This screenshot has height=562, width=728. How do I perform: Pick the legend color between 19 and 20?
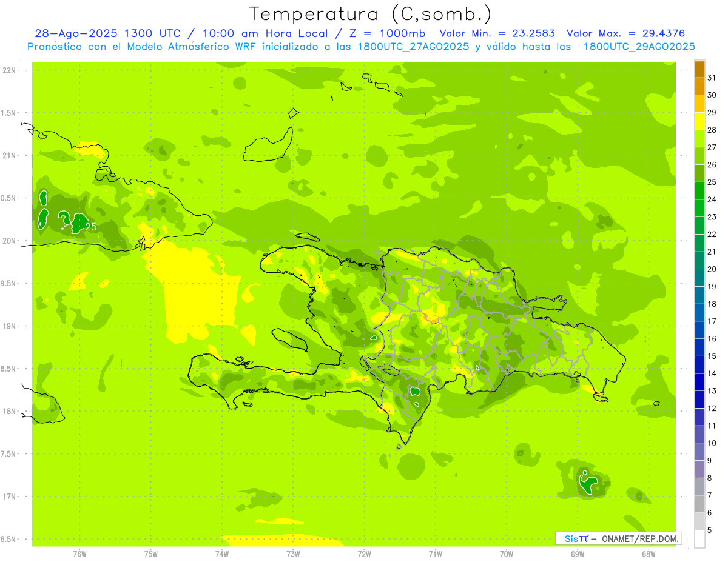click(699, 278)
